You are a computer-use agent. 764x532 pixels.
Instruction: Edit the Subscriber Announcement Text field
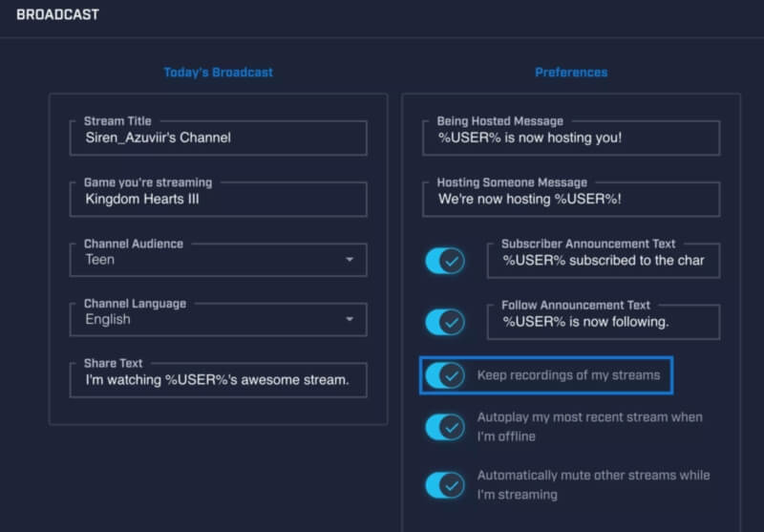(604, 260)
